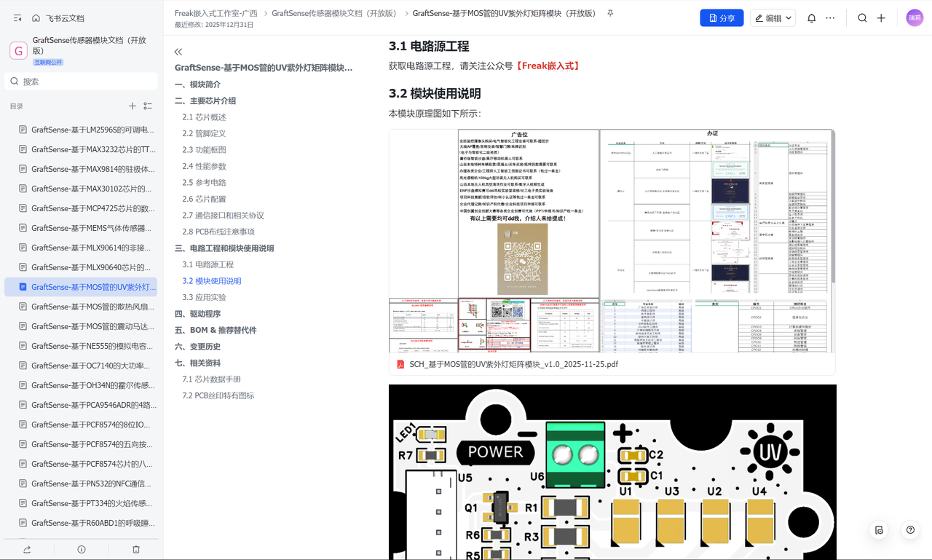Open GraftSense-基于NE555 document in the directory
Viewport: 932px width, 560px height.
point(92,346)
